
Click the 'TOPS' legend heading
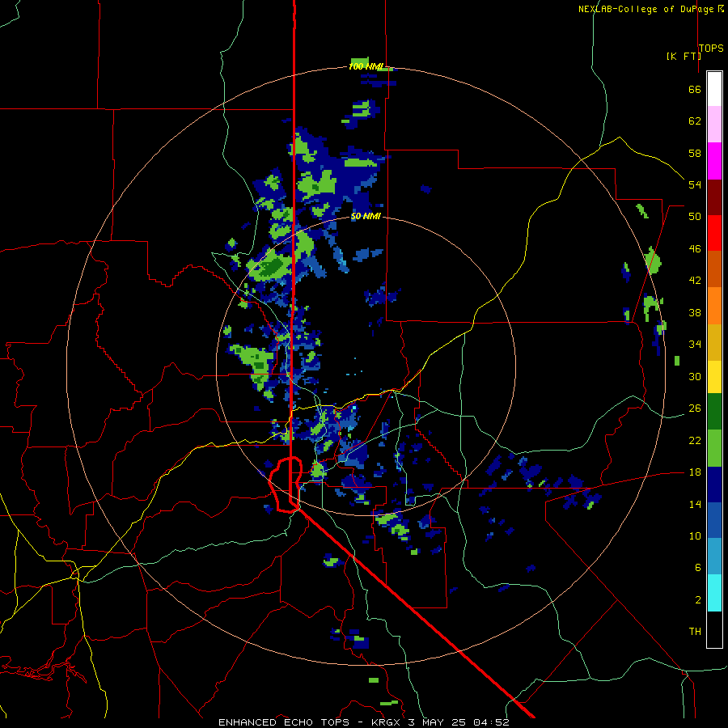pyautogui.click(x=711, y=48)
